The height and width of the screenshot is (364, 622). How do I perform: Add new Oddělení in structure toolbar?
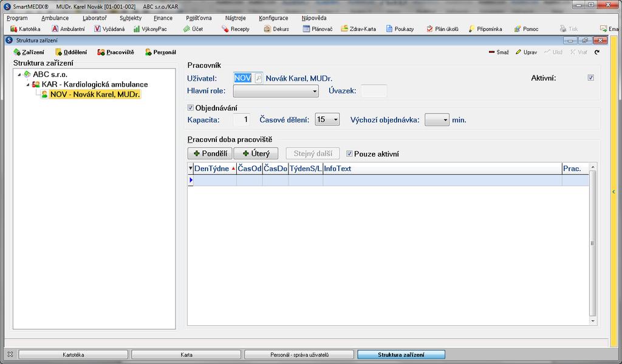point(71,52)
